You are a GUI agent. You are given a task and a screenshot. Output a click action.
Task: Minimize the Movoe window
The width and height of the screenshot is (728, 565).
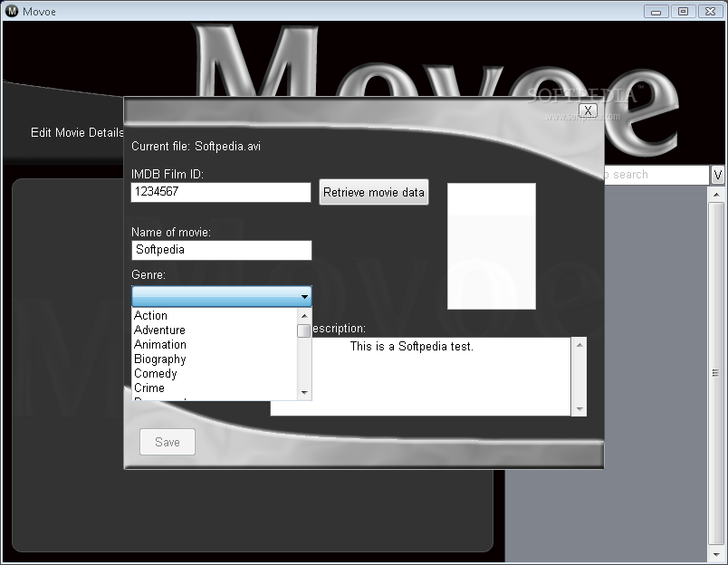(656, 11)
